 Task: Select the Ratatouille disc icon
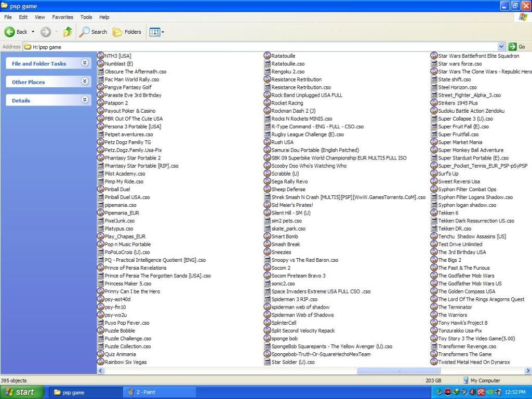[x=267, y=55]
